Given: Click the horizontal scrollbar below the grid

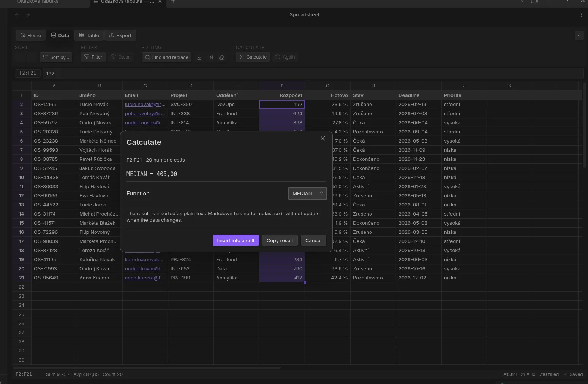Looking at the screenshot, I should tap(147, 368).
